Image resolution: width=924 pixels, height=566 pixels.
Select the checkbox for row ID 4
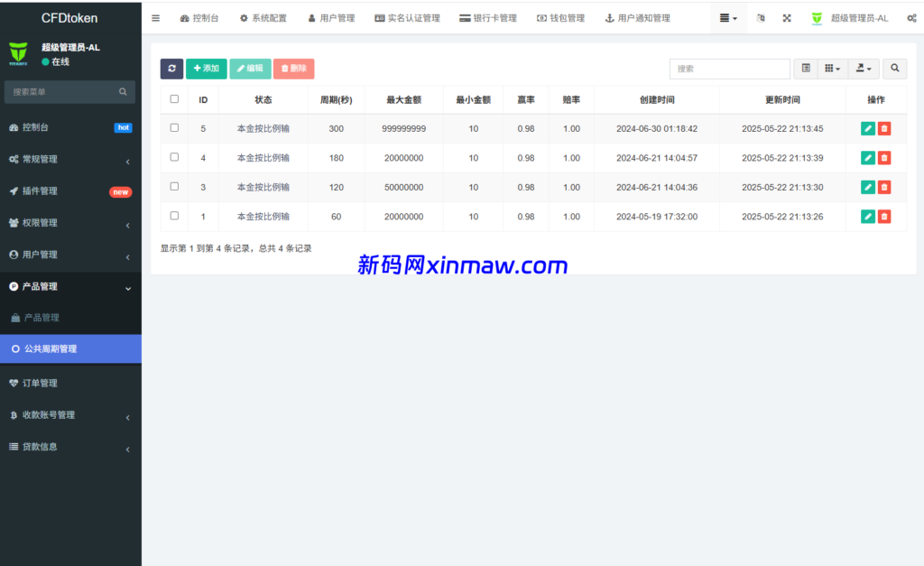[174, 157]
